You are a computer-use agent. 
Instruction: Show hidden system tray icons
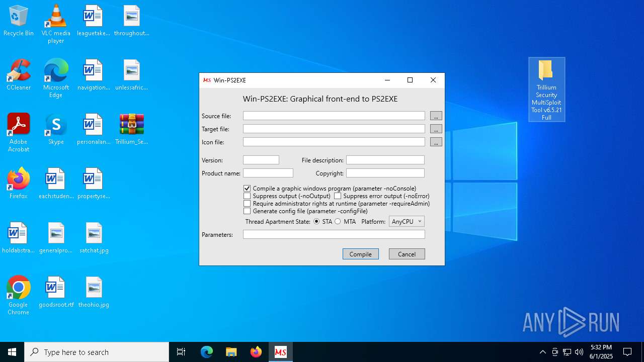(x=542, y=352)
